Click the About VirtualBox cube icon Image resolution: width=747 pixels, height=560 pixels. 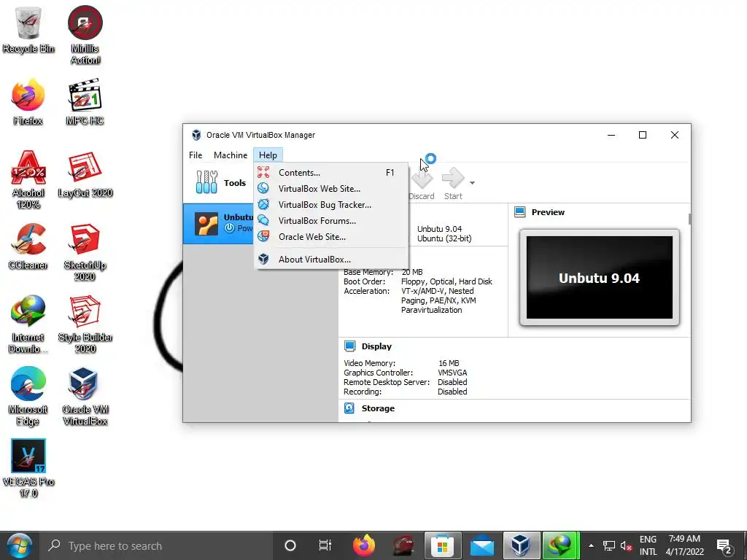click(x=263, y=259)
